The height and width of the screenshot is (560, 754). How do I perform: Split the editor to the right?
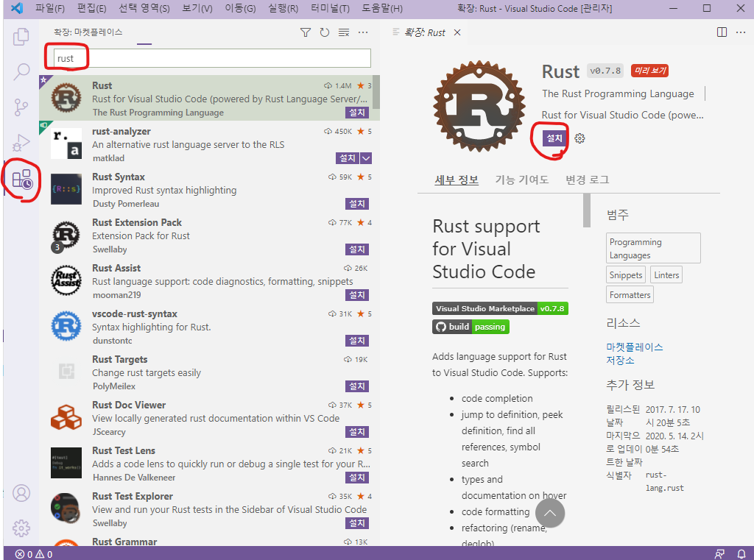pyautogui.click(x=722, y=32)
